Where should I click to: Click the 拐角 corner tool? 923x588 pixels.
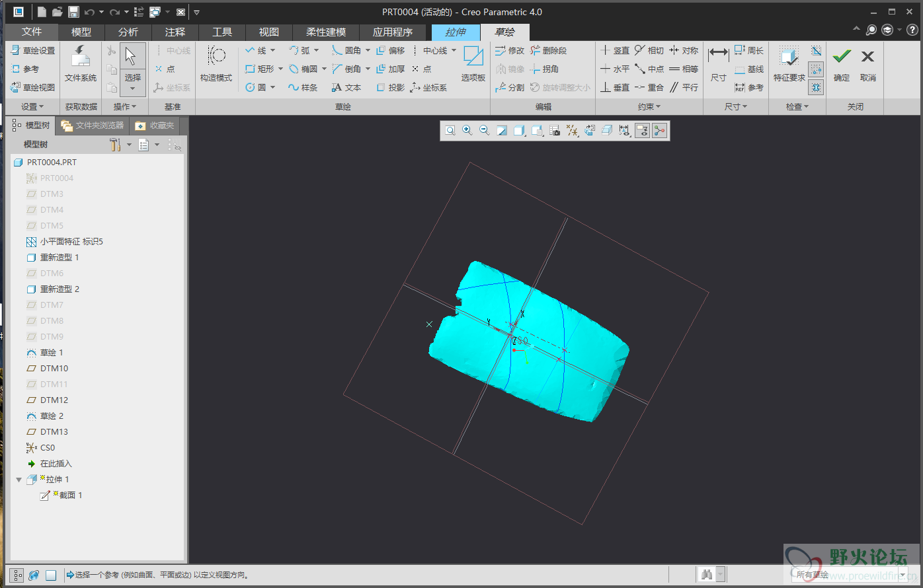tap(544, 69)
